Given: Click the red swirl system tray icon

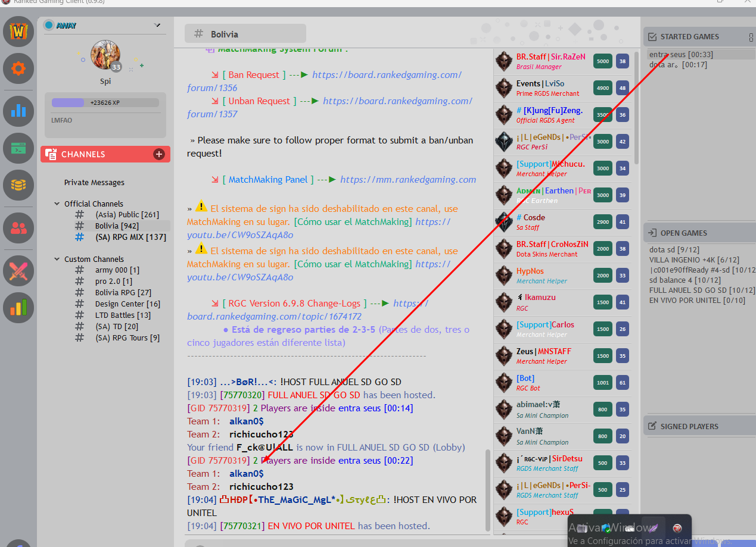Looking at the screenshot, I should tap(677, 528).
